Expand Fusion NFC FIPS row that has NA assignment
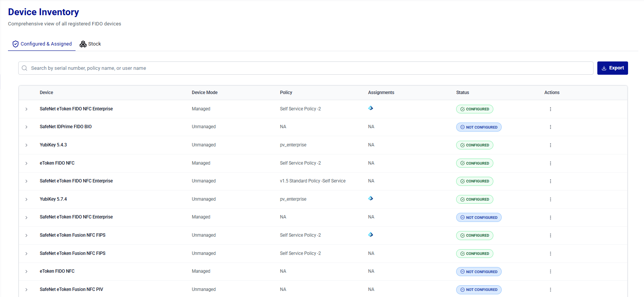This screenshot has height=297, width=644. [26, 254]
